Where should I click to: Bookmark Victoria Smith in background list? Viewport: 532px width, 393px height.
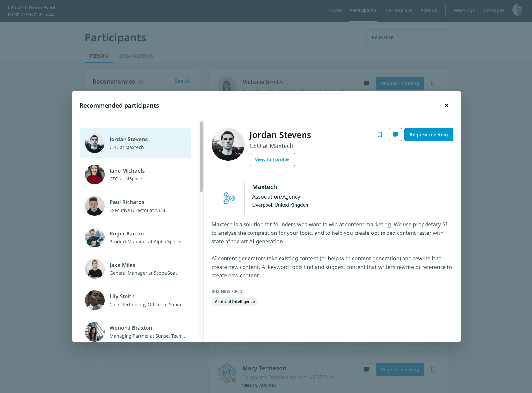point(433,83)
